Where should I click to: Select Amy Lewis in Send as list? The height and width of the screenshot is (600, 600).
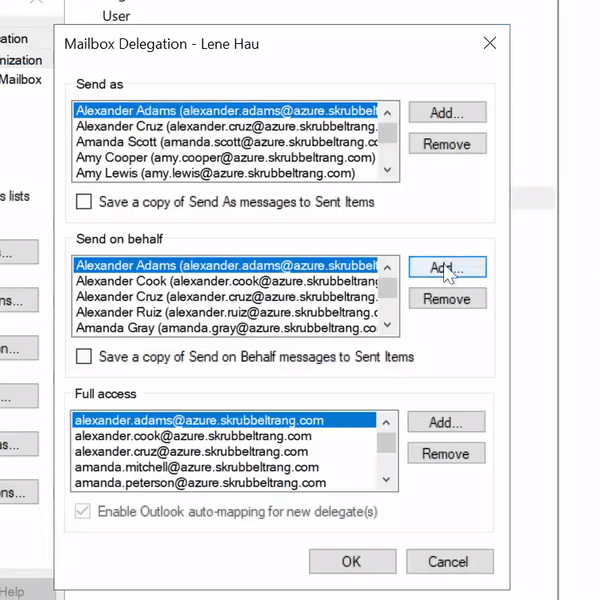(x=226, y=173)
